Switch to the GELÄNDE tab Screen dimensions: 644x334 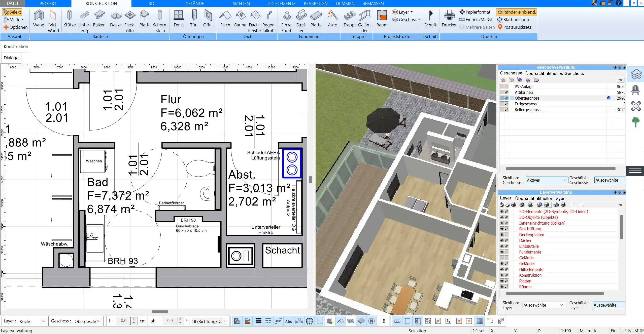(194, 4)
